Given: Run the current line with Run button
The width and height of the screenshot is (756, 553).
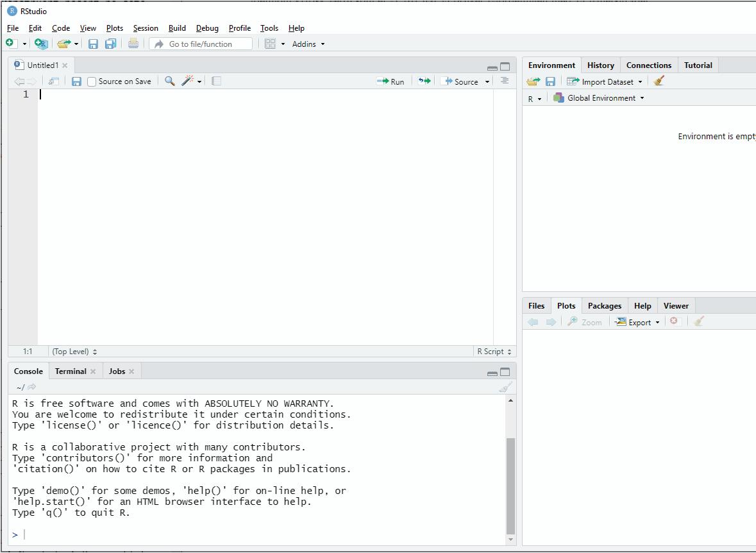Looking at the screenshot, I should (391, 81).
